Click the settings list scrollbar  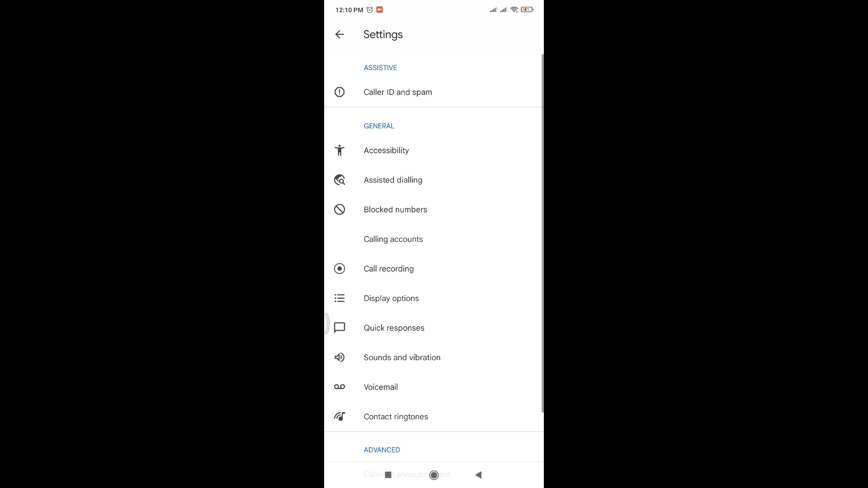click(x=542, y=233)
